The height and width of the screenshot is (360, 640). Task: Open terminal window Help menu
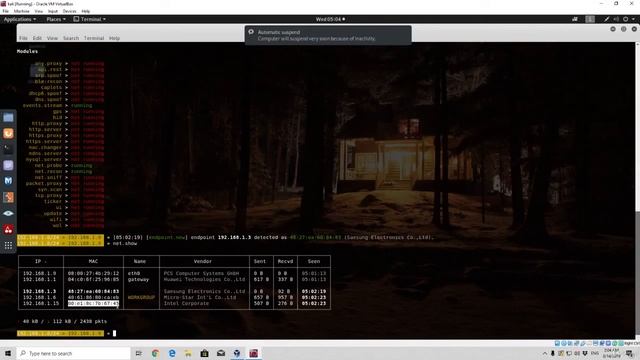pyautogui.click(x=114, y=38)
